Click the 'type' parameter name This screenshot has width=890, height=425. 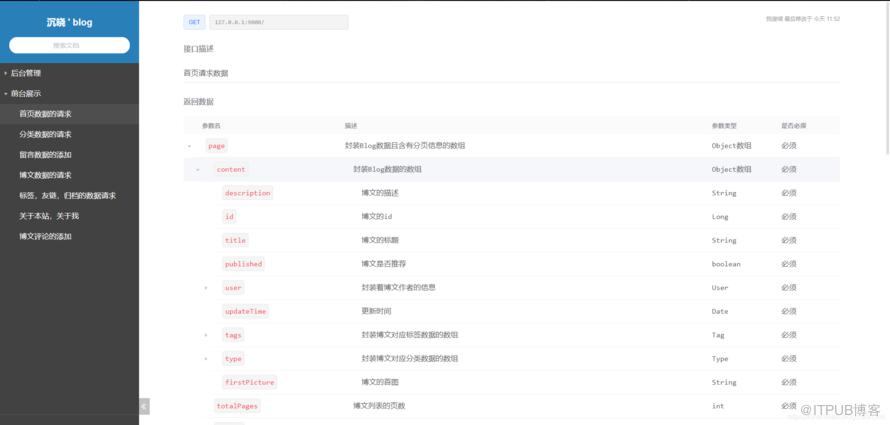(x=233, y=359)
